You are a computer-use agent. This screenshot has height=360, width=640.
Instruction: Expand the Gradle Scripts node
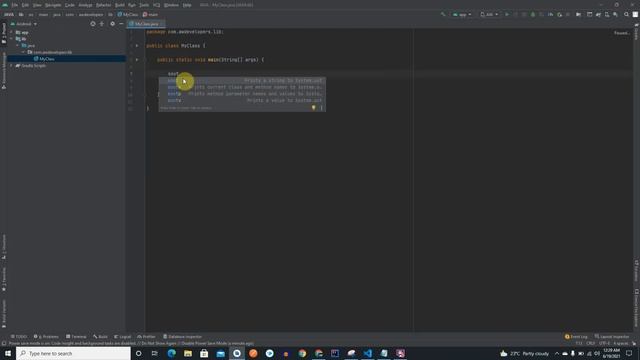point(11,65)
